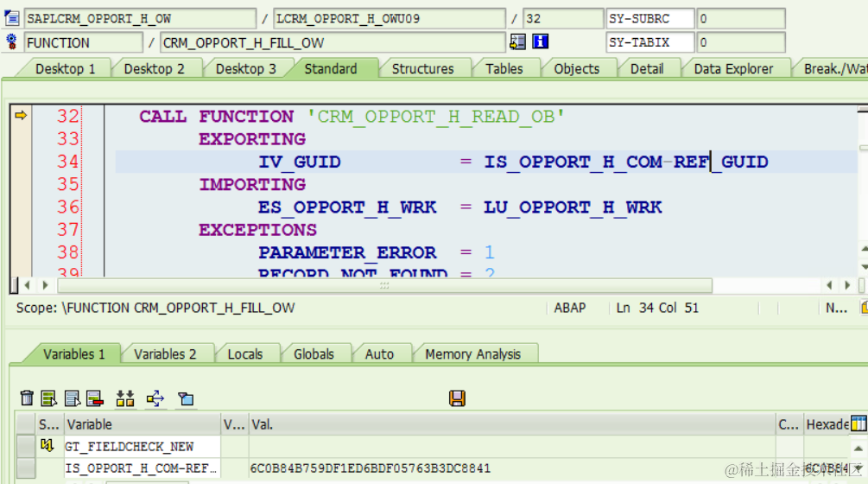868x484 pixels.
Task: Click the table layout icon by Hexadecimal column
Action: (x=858, y=423)
